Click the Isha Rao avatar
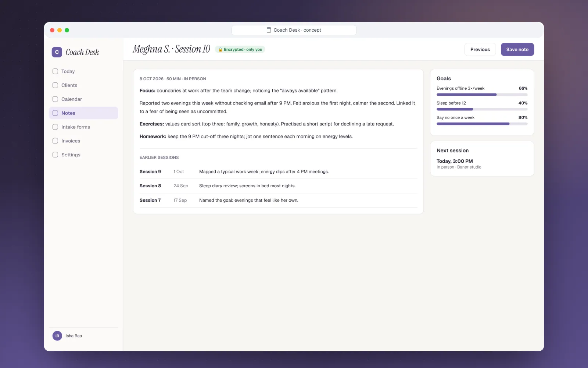This screenshot has height=368, width=588. coord(57,336)
